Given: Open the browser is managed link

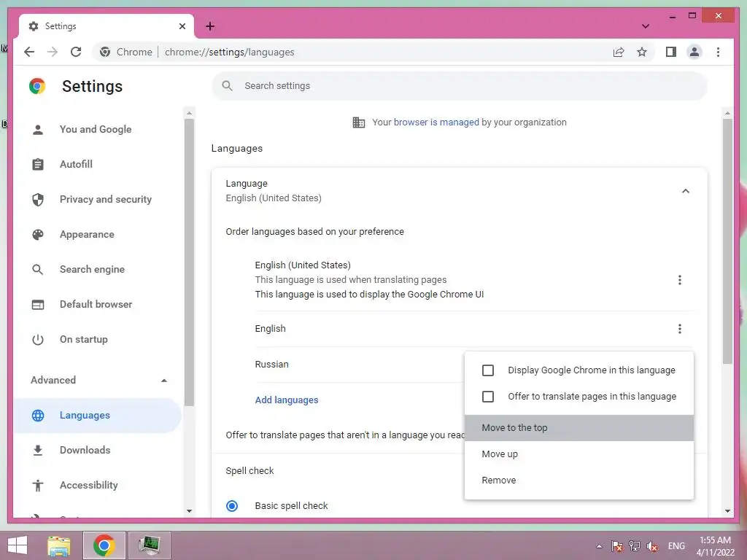Looking at the screenshot, I should [x=436, y=122].
